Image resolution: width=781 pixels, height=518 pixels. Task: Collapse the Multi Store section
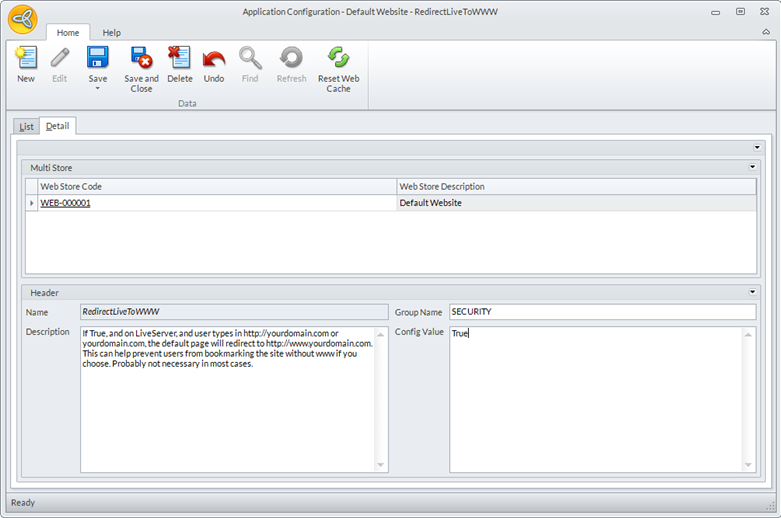point(752,167)
